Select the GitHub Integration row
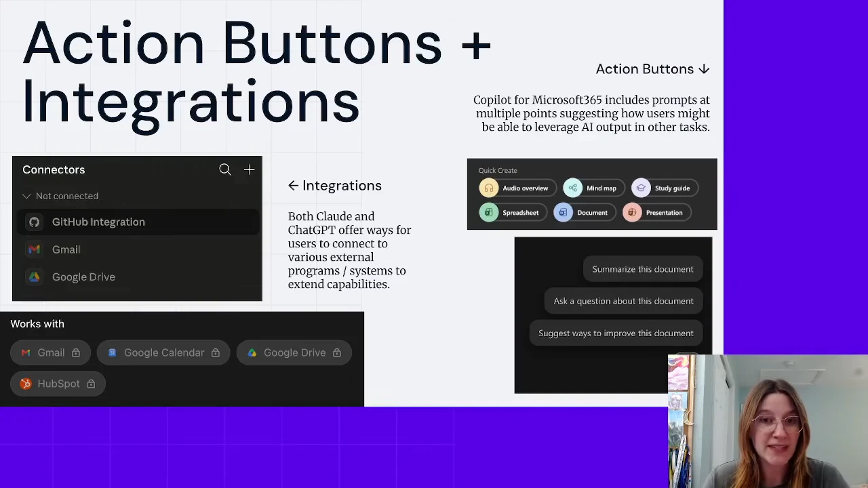The image size is (868, 488). 137,222
